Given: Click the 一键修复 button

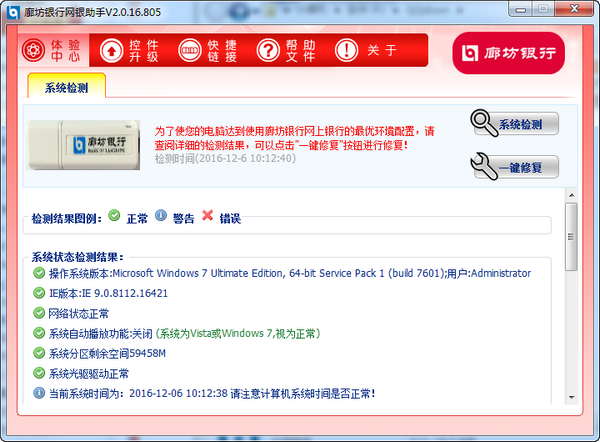Looking at the screenshot, I should (515, 166).
